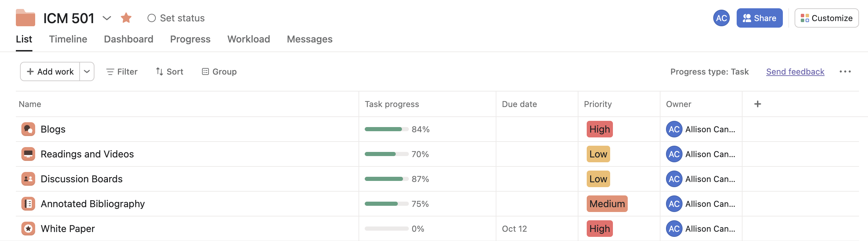Screen dimensions: 868x241
Task: Expand the ICM 501 title dropdown chevron
Action: point(107,18)
